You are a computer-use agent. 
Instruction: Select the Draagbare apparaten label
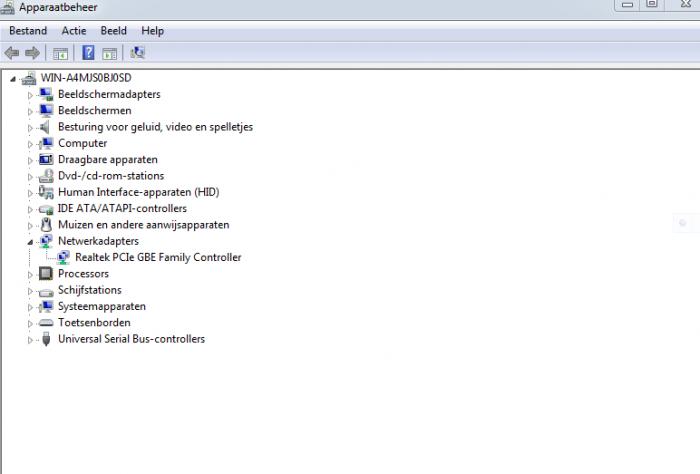pyautogui.click(x=108, y=159)
